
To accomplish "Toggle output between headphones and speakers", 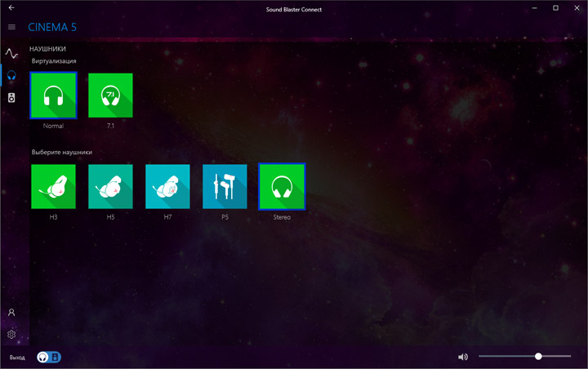I will pyautogui.click(x=49, y=357).
